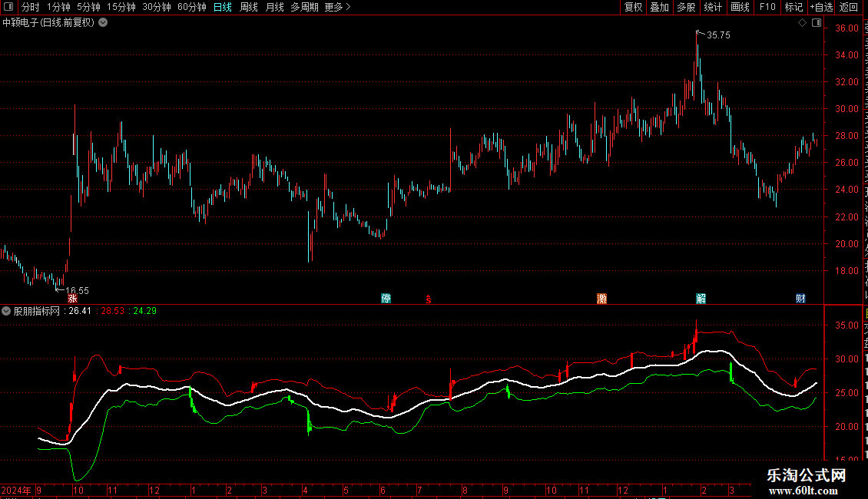Open the 涨 event marker on the chart
This screenshot has height=499, width=868.
click(x=72, y=299)
